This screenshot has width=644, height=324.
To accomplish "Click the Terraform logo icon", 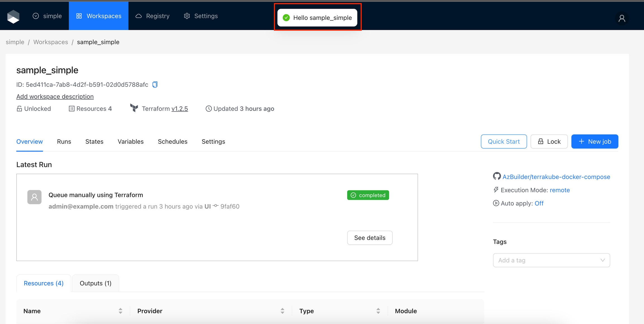I will pyautogui.click(x=134, y=108).
